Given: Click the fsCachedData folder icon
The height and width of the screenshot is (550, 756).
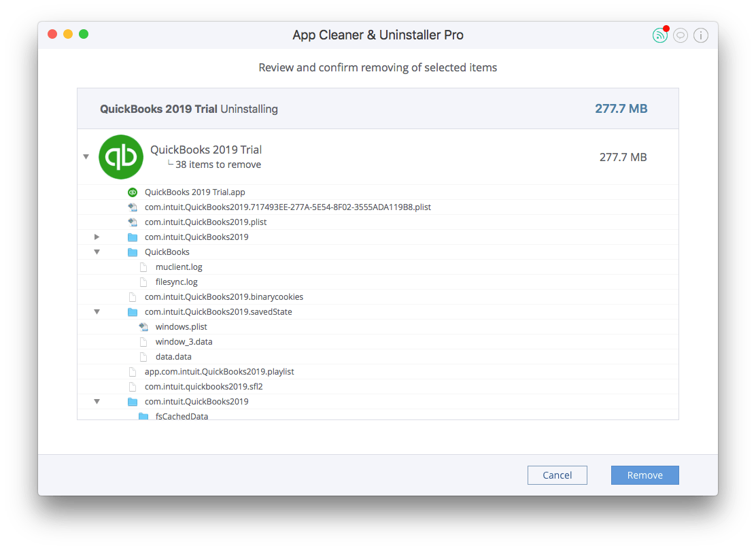Looking at the screenshot, I should point(143,416).
